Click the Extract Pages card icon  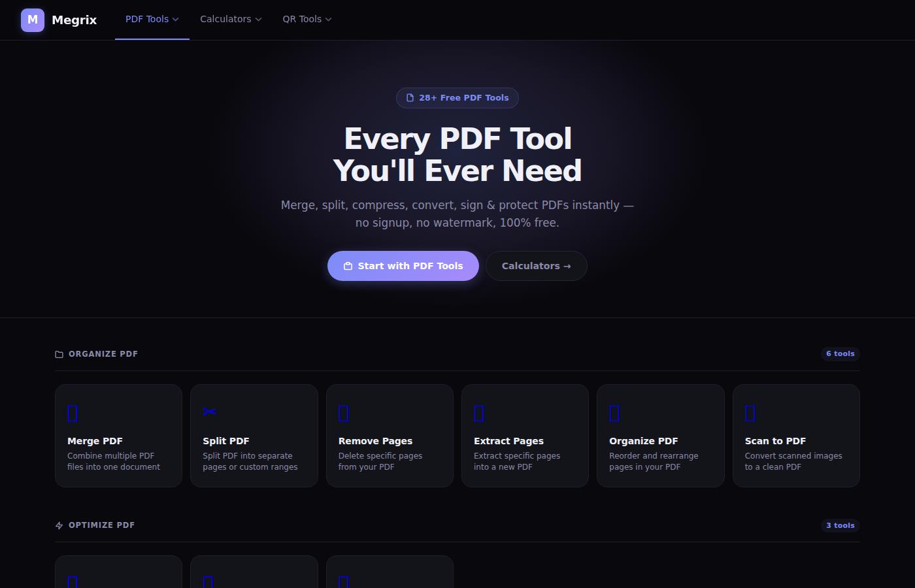click(x=479, y=413)
